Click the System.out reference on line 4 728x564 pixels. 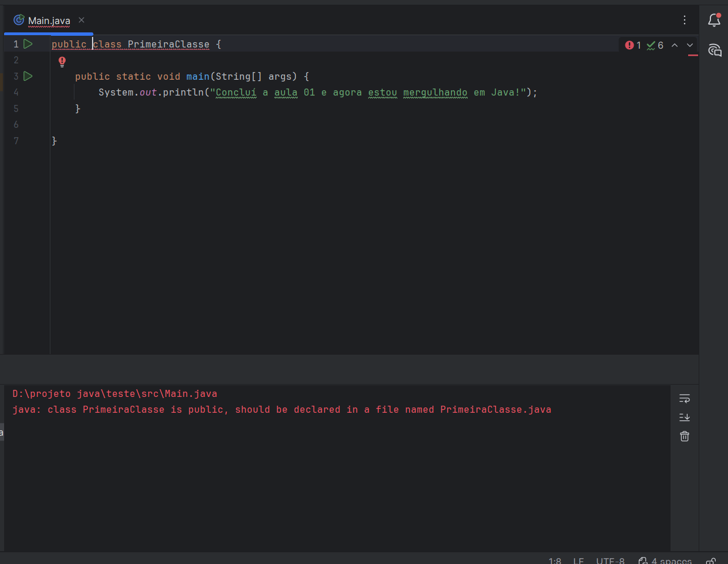128,93
